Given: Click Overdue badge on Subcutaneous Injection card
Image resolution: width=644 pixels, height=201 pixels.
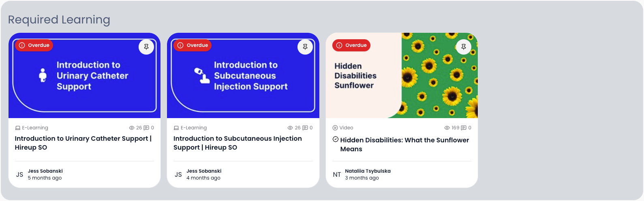Looking at the screenshot, I should [193, 45].
